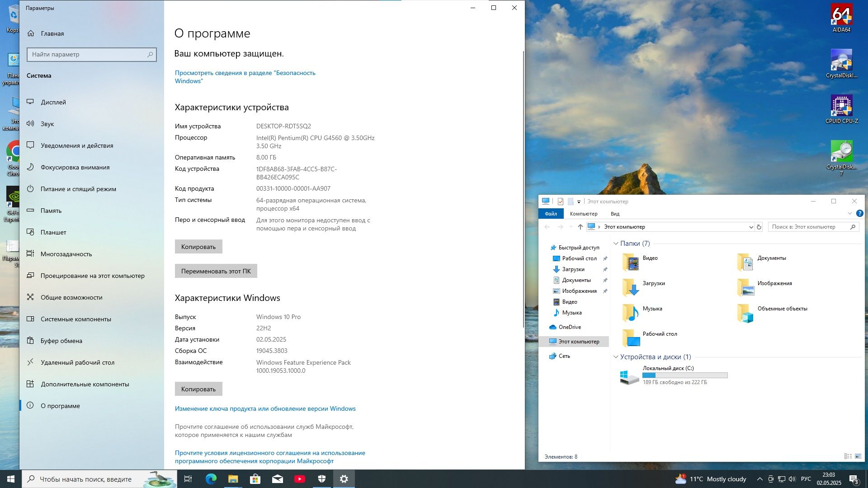Viewport: 868px width, 488px height.
Task: Open the notification center icon
Action: [x=854, y=479]
